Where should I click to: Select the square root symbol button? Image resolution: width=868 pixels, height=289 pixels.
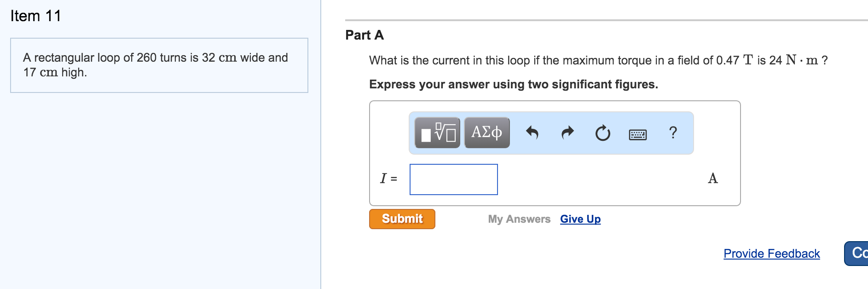436,133
